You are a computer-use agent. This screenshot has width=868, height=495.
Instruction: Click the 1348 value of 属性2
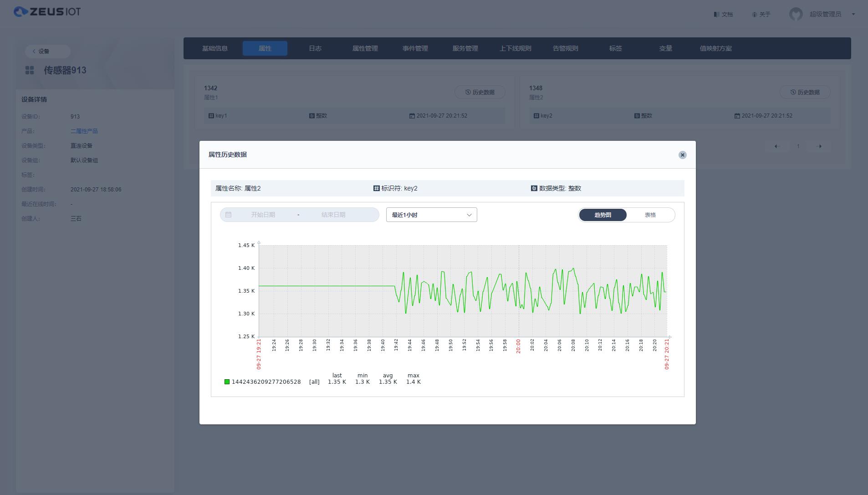coord(536,88)
